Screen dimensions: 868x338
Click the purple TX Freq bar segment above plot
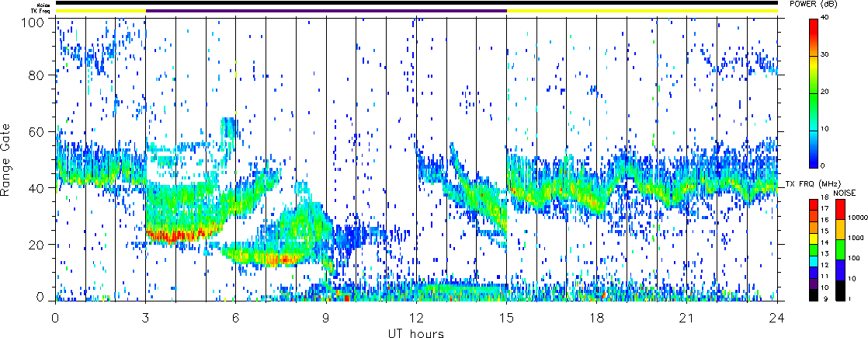326,11
